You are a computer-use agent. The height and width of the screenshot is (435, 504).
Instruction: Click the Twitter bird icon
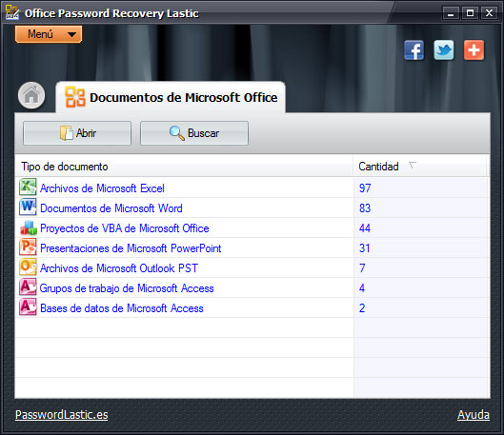pos(444,50)
